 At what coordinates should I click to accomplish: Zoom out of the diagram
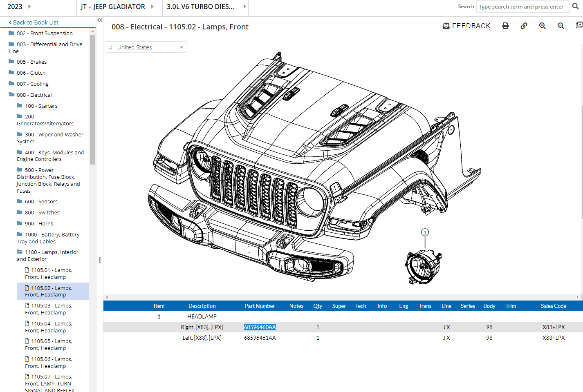(x=561, y=26)
